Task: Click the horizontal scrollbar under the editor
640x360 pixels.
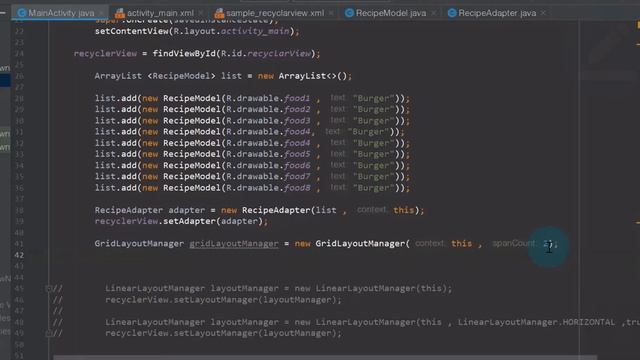Action: click(x=324, y=357)
